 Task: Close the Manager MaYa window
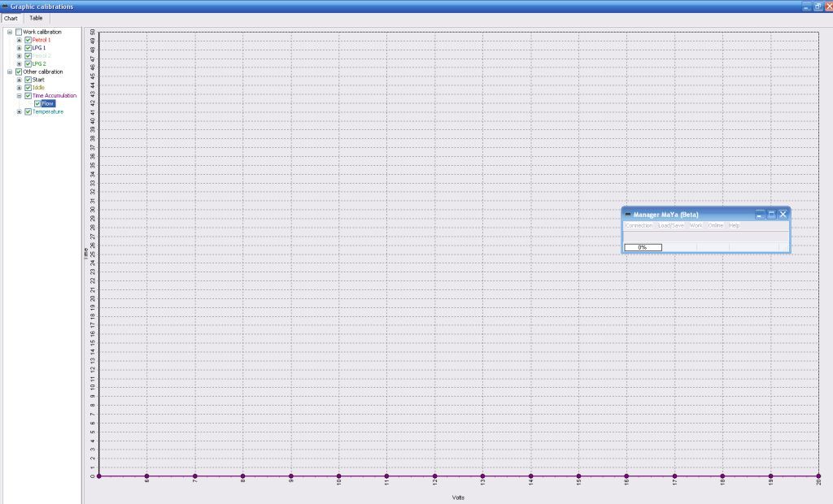pyautogui.click(x=783, y=215)
